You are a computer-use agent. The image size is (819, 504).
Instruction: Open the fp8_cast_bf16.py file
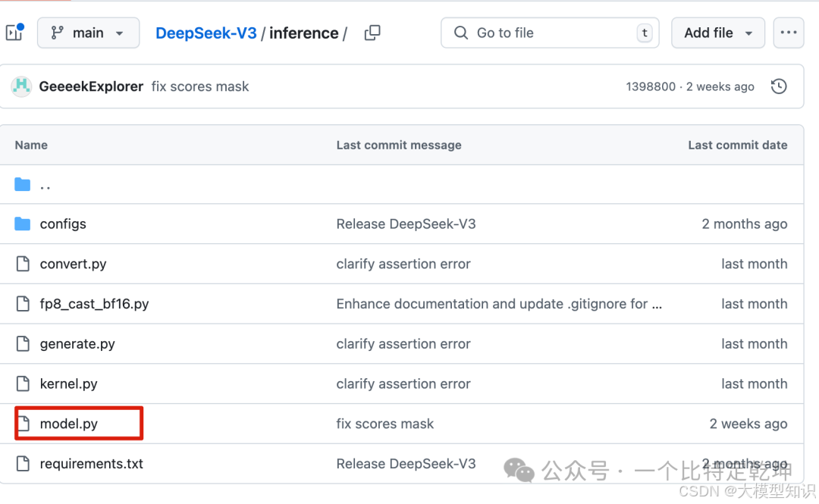click(94, 304)
